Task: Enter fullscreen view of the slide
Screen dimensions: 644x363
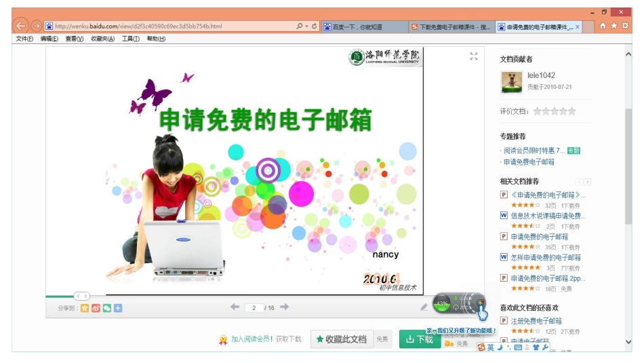Action: (x=474, y=56)
